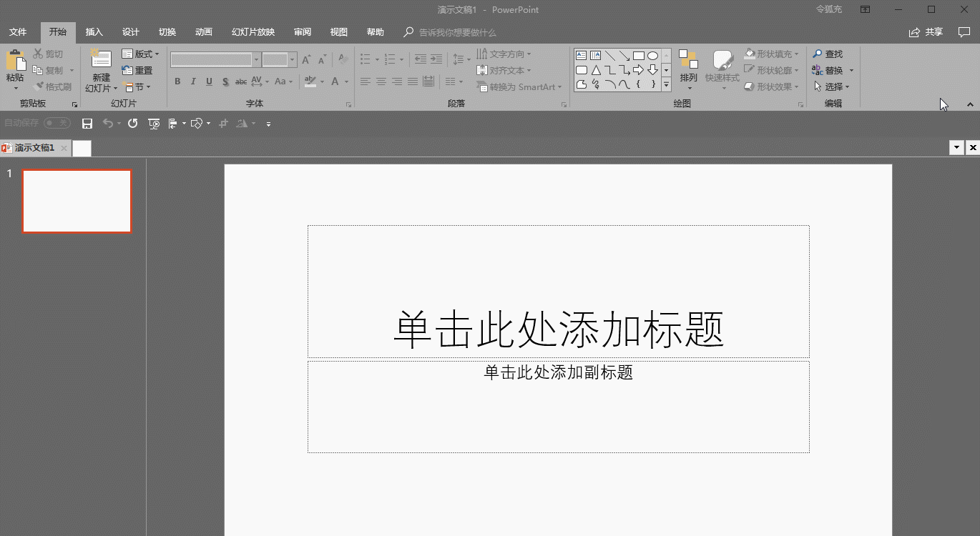Toggle italic formatting
Viewport: 980px width, 536px height.
tap(192, 81)
